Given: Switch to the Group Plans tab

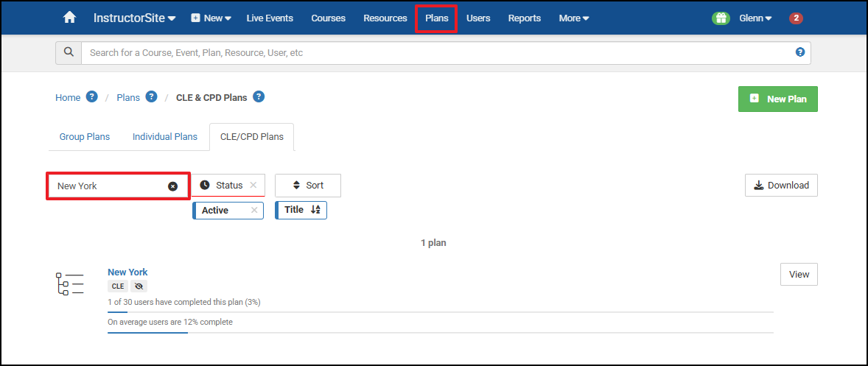Looking at the screenshot, I should (x=85, y=136).
